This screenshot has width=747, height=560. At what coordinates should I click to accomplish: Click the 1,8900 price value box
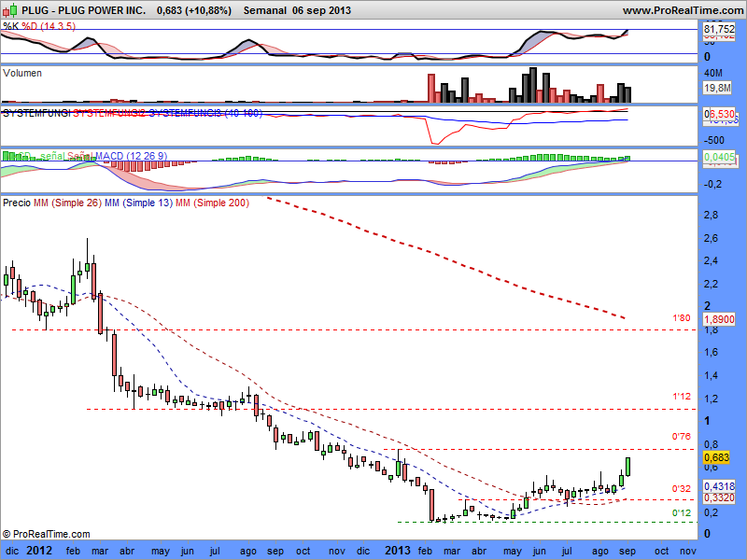point(719,319)
